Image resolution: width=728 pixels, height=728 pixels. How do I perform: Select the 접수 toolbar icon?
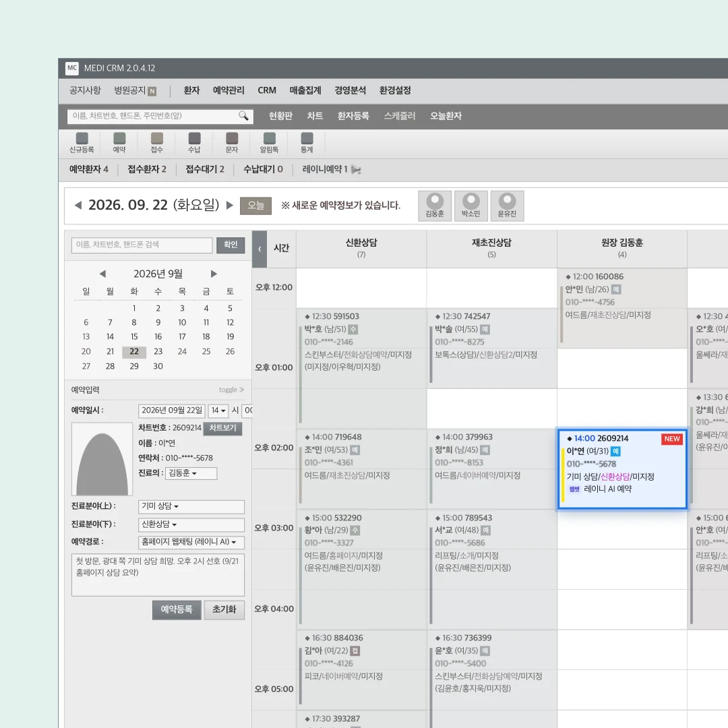[x=157, y=142]
